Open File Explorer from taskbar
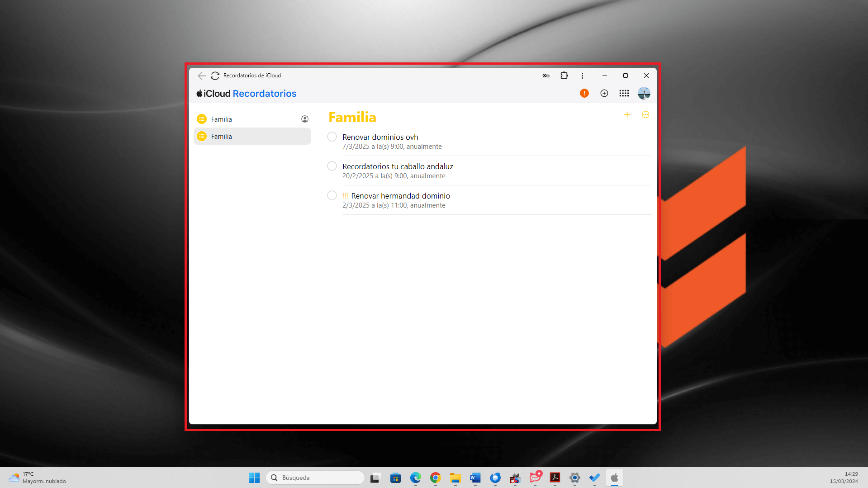Screen dimensions: 868x488 coord(455,478)
